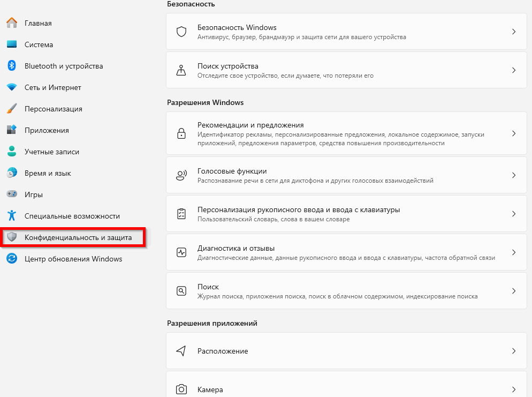Click the Wi-Fi network icon in sidebar
Screen dimensions: 532x397
coord(12,87)
